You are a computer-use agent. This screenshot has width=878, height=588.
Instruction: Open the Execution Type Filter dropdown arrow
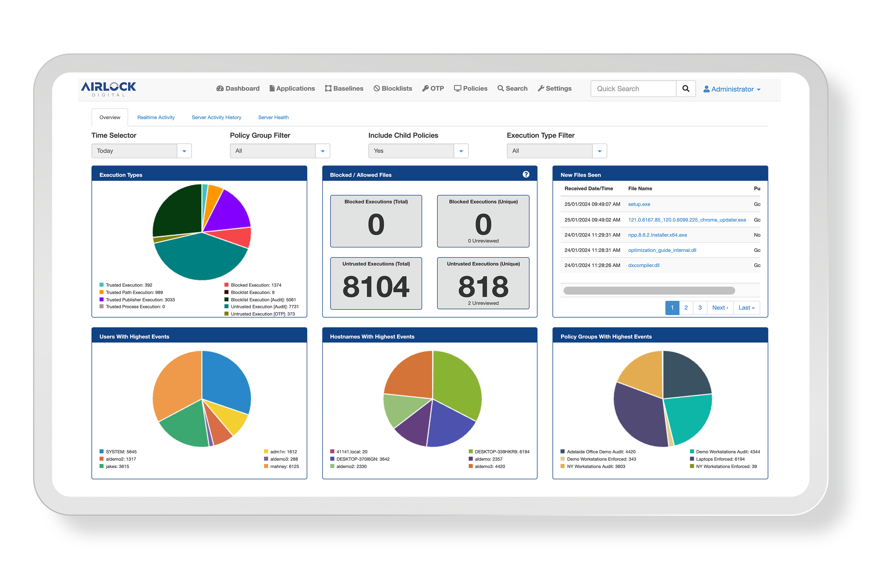tap(599, 151)
